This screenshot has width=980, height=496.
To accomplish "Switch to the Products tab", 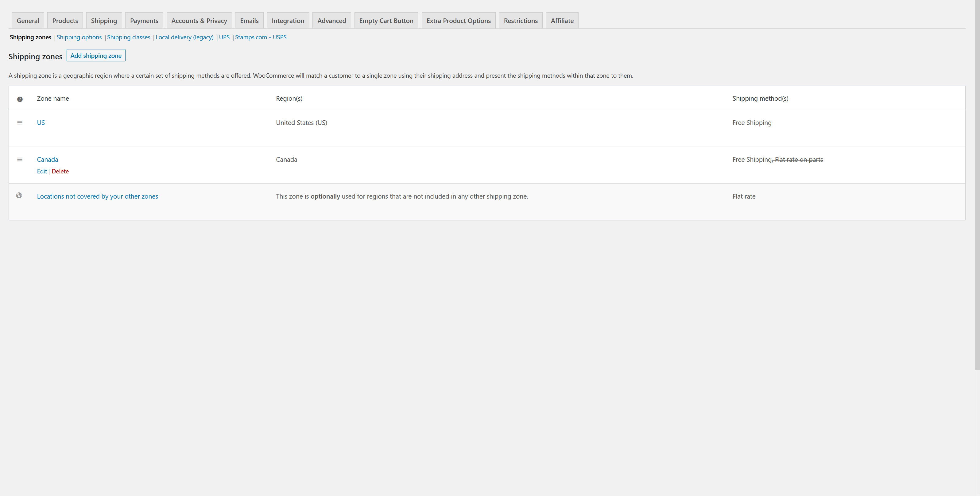I will point(65,21).
